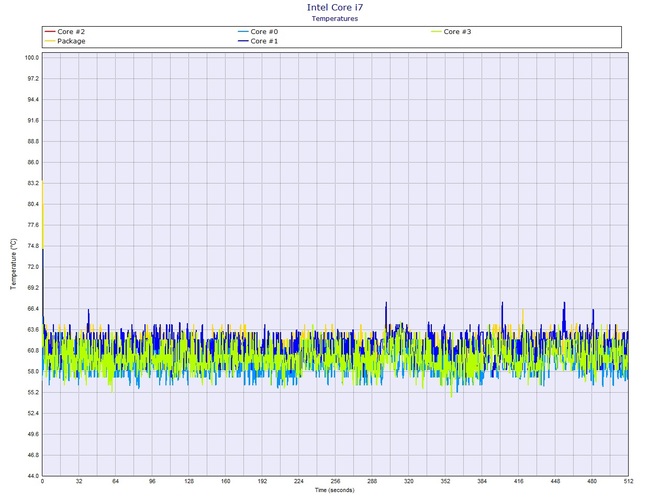Click the 83.2 y-axis value
Image resolution: width=670 pixels, height=502 pixels.
tap(33, 183)
